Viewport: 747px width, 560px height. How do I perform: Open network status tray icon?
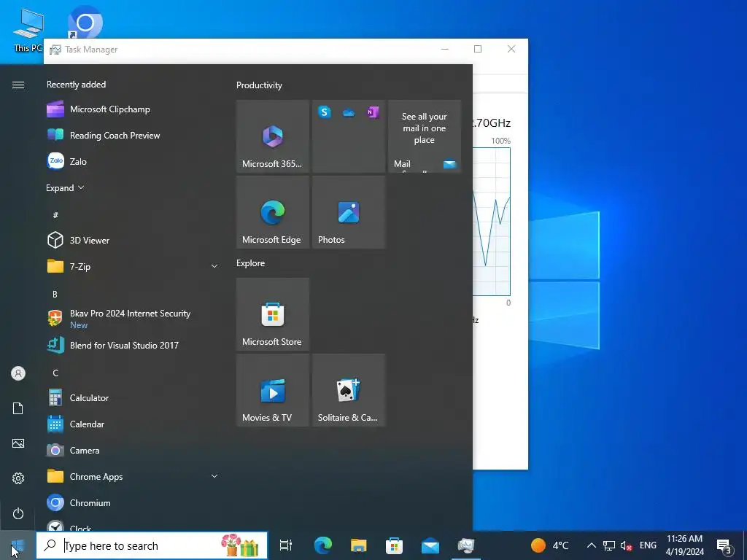[x=608, y=545]
